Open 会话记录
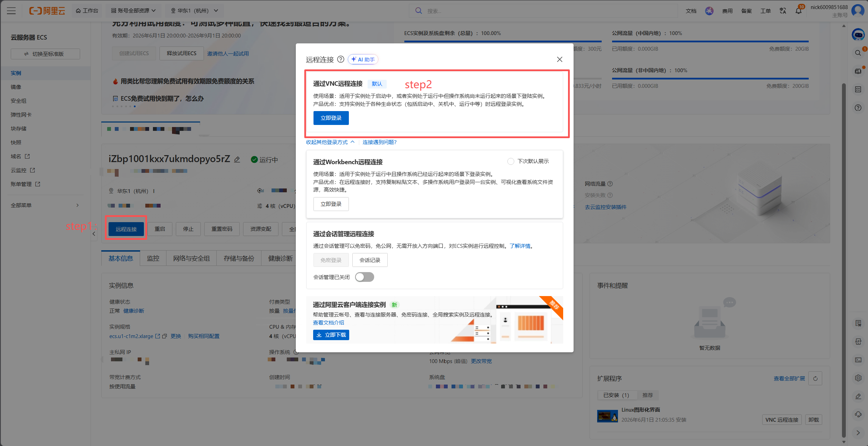Image resolution: width=868 pixels, height=446 pixels. [x=370, y=260]
